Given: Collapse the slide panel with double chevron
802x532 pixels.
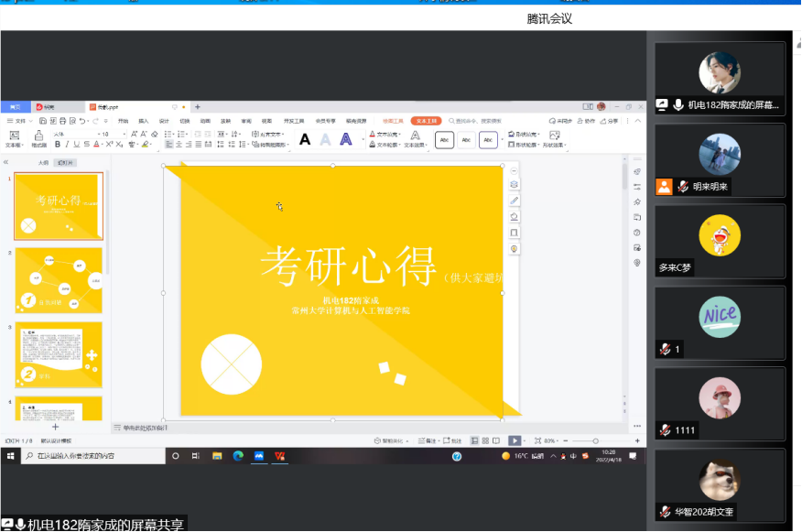Looking at the screenshot, I should click(6, 162).
